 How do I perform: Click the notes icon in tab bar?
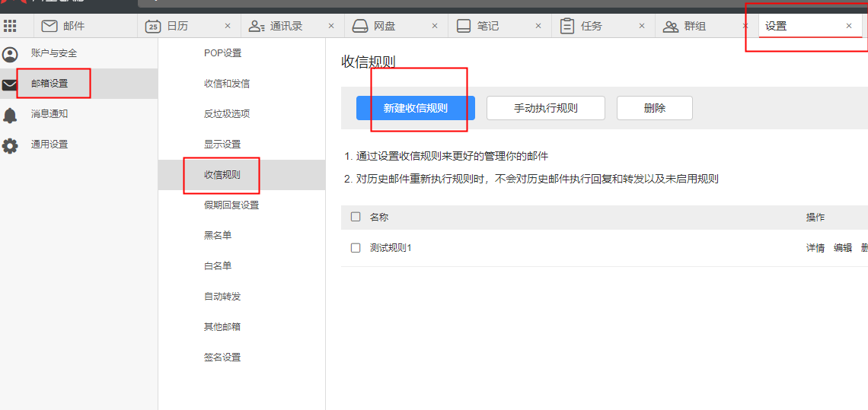coord(464,26)
